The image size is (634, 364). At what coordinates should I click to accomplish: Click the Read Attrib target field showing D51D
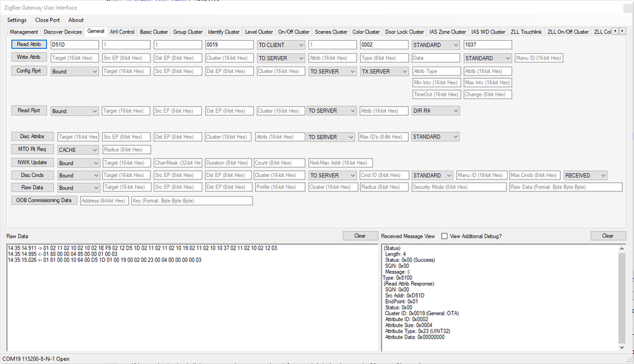click(75, 45)
